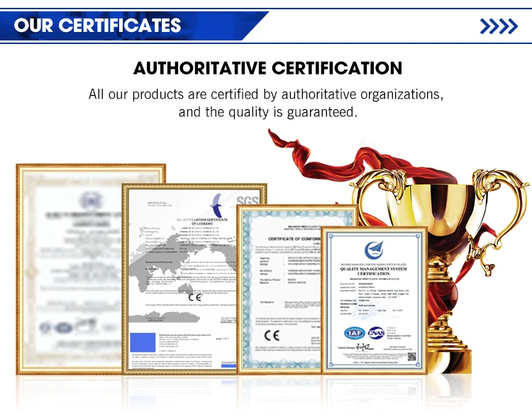Image resolution: width=532 pixels, height=418 pixels.
Task: Click the SGS logo on the certificate
Action: click(248, 201)
